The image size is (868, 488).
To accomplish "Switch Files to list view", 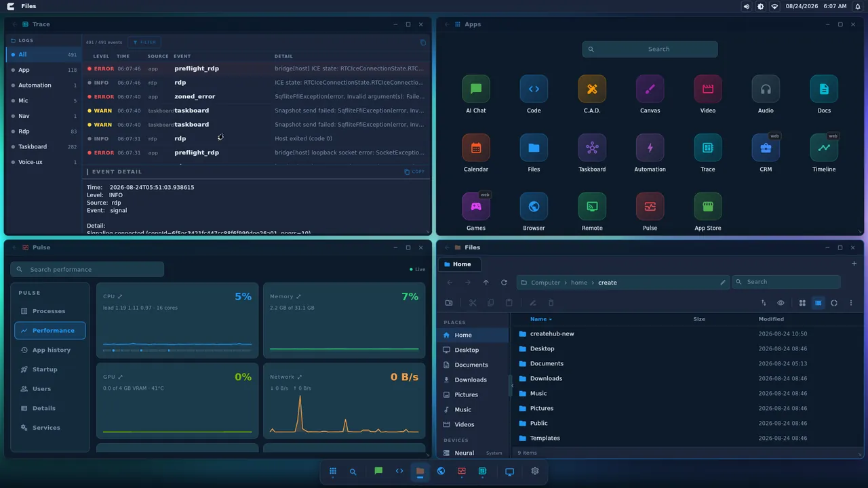I will [x=818, y=303].
